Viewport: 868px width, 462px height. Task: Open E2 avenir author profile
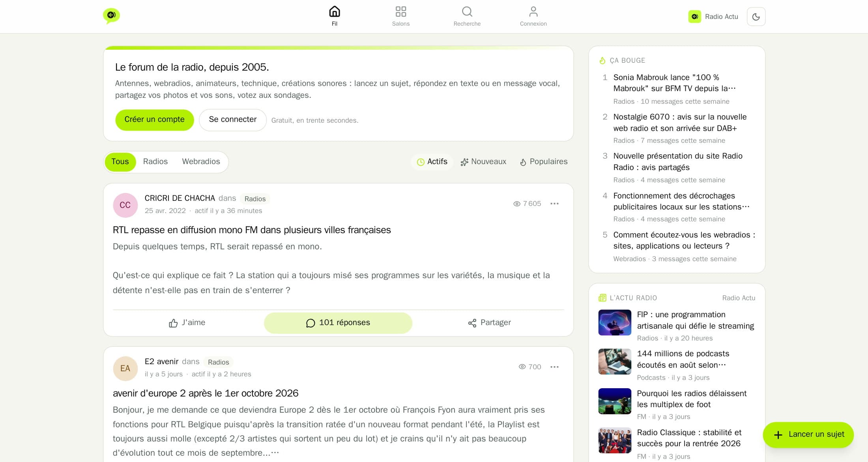[161, 361]
